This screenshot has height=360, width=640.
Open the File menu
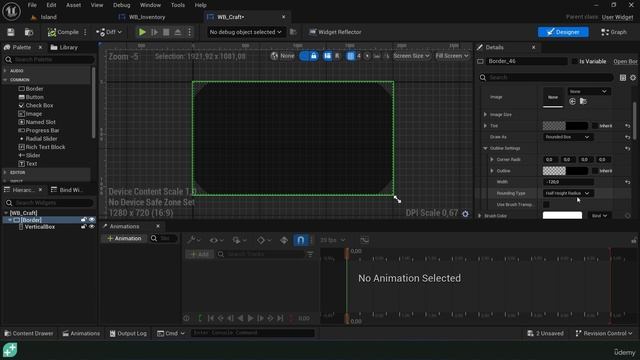(32, 5)
